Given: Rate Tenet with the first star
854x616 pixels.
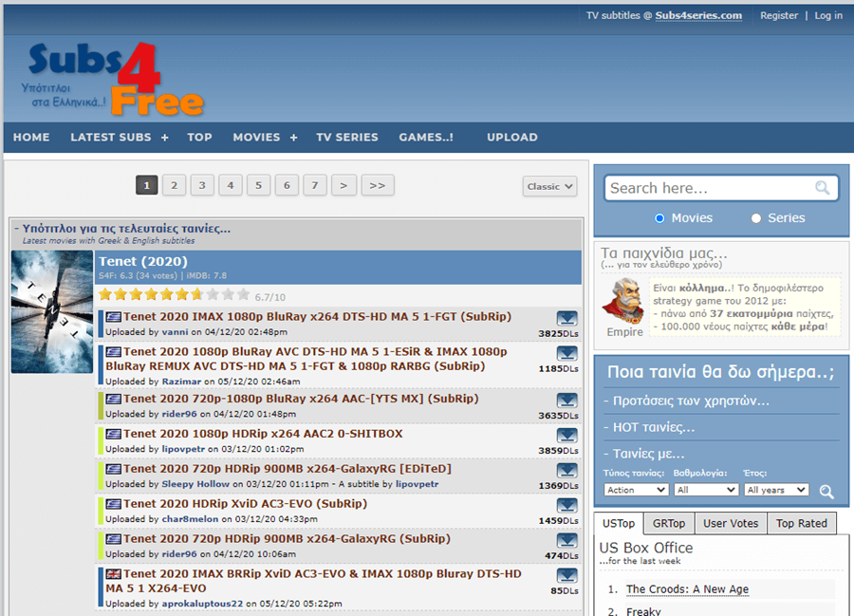Looking at the screenshot, I should click(x=105, y=294).
